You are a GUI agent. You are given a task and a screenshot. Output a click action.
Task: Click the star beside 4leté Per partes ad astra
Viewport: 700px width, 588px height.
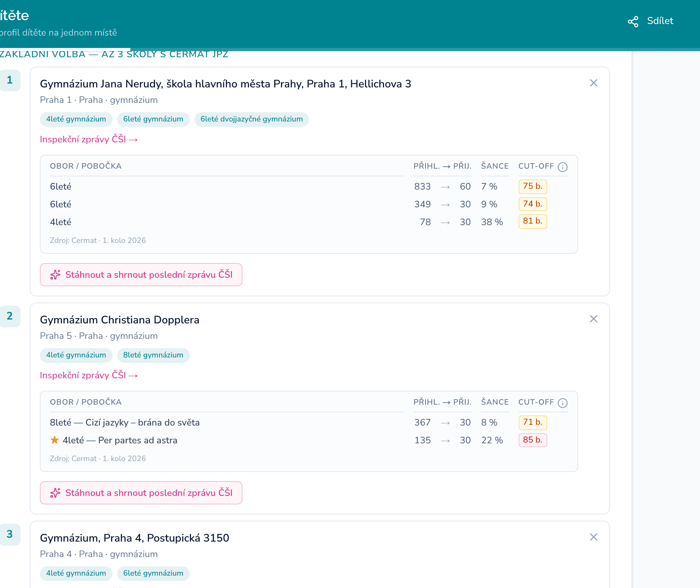[55, 440]
